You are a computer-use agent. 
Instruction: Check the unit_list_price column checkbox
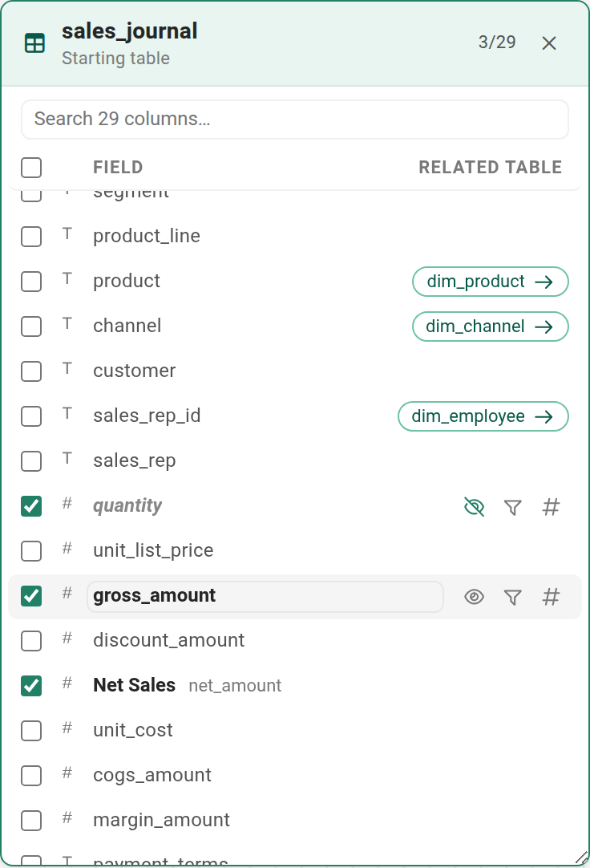[x=31, y=551]
